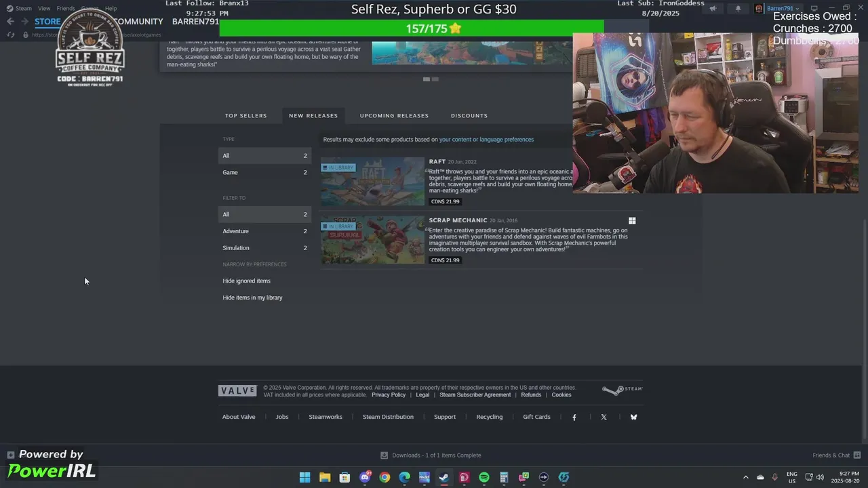Click the Barren791 profile avatar
Viewport: 868px width, 488px height.
click(x=759, y=9)
